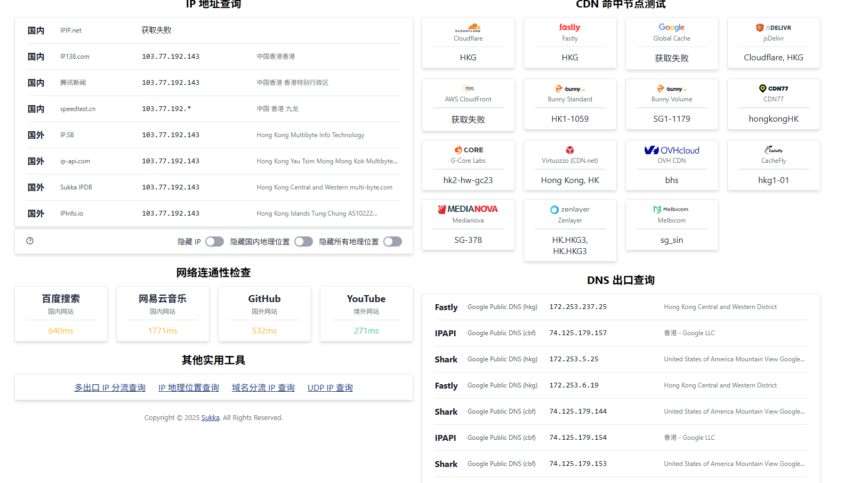Click the GitHub connectivity result card

[264, 314]
